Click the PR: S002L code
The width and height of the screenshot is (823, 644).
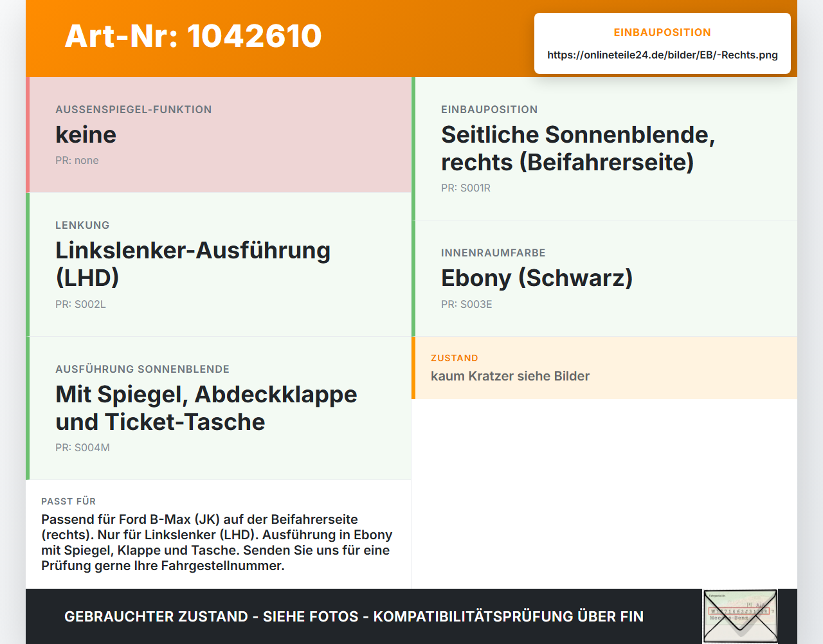click(x=80, y=305)
